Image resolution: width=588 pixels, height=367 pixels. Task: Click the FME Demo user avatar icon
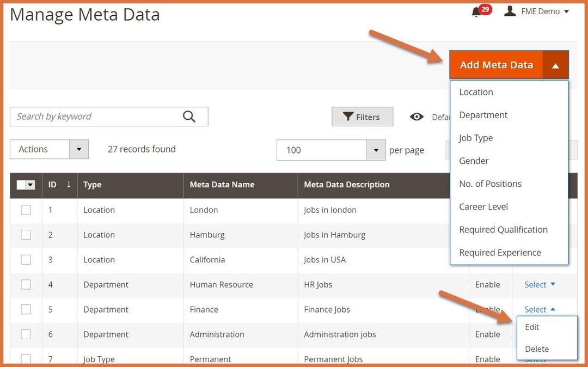[510, 11]
